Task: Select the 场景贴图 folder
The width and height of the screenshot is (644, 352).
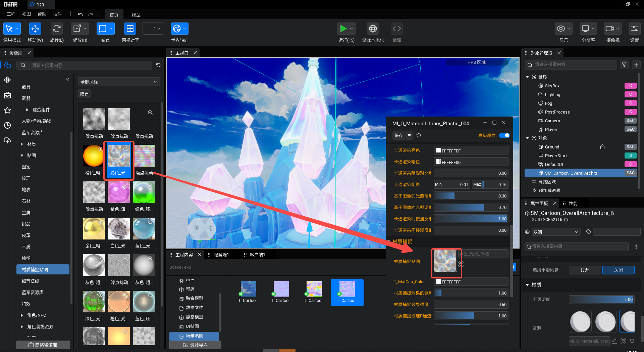Action: (195, 336)
